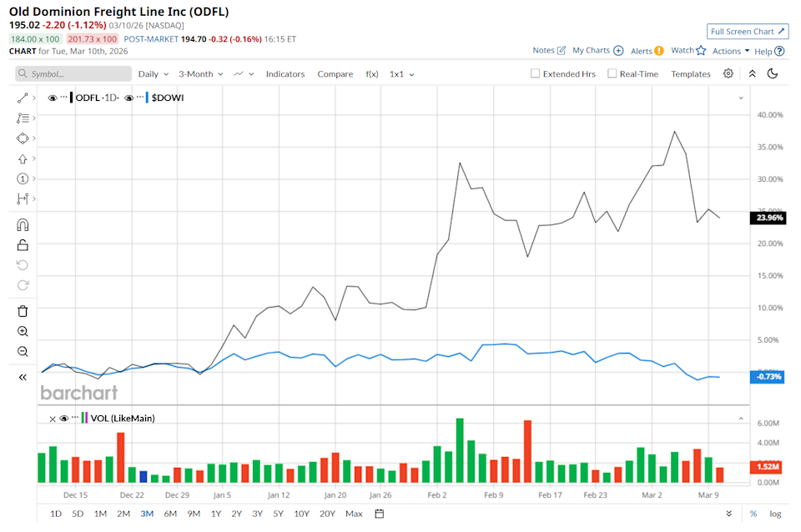Open the shapes annotation tool

click(x=23, y=138)
